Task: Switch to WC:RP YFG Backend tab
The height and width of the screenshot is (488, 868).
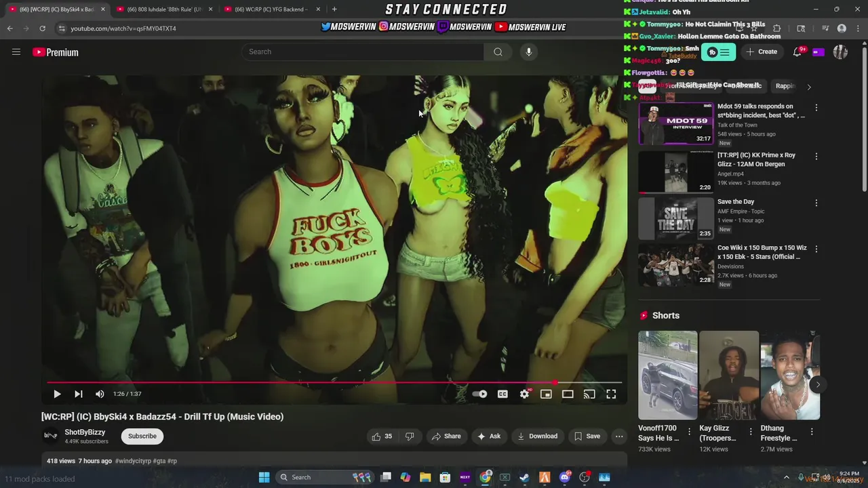Action: [x=271, y=9]
